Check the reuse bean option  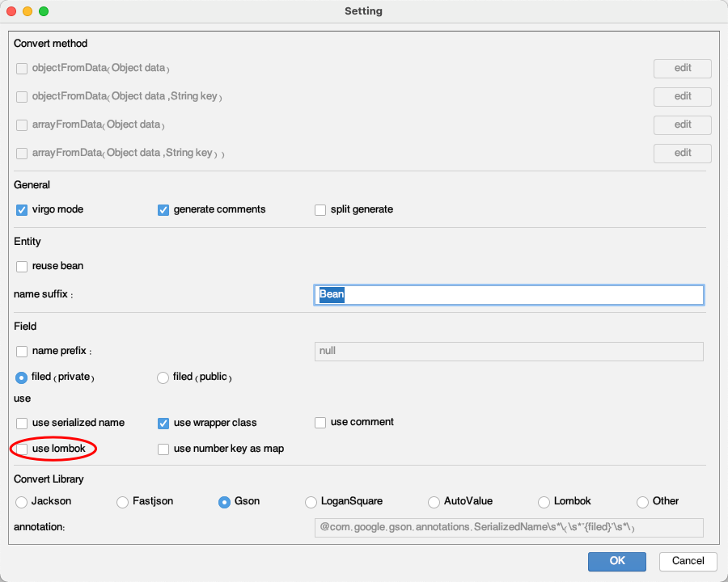[22, 266]
